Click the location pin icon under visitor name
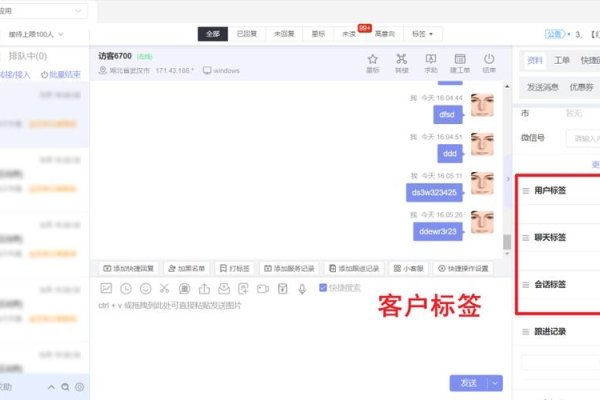 point(103,70)
